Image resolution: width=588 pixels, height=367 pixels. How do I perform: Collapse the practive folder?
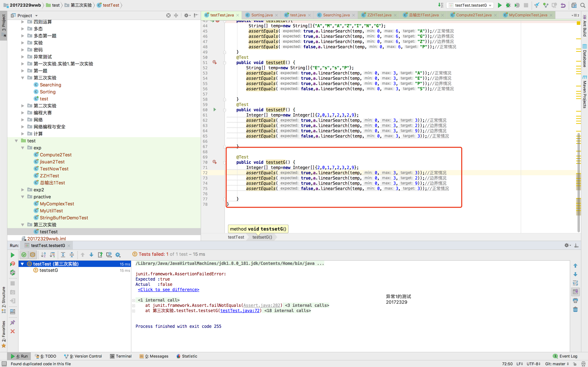23,197
